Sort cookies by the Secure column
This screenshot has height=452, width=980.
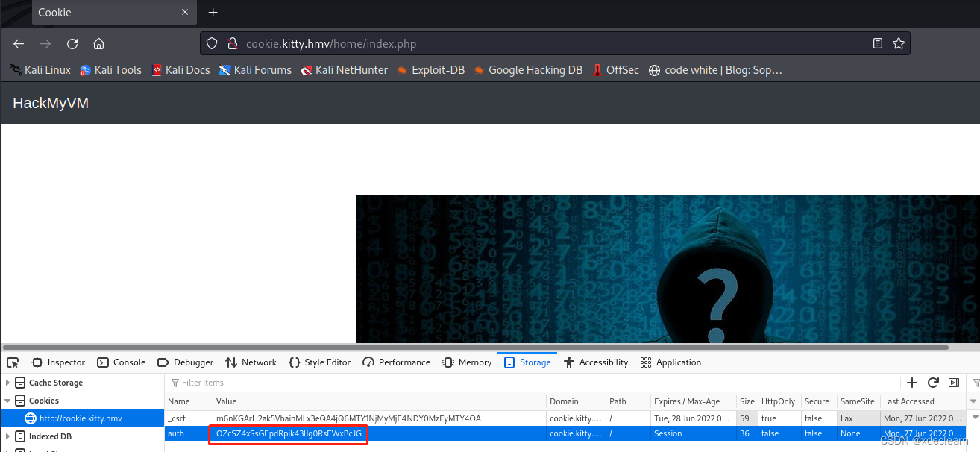(x=818, y=401)
